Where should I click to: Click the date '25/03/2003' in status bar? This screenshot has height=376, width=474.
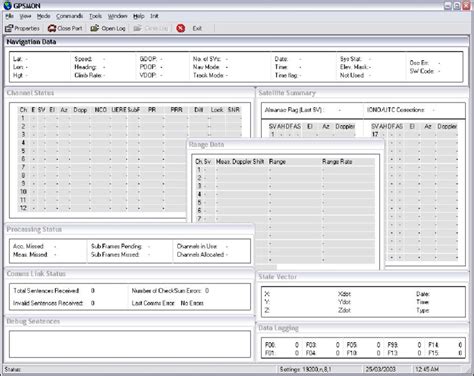click(381, 369)
